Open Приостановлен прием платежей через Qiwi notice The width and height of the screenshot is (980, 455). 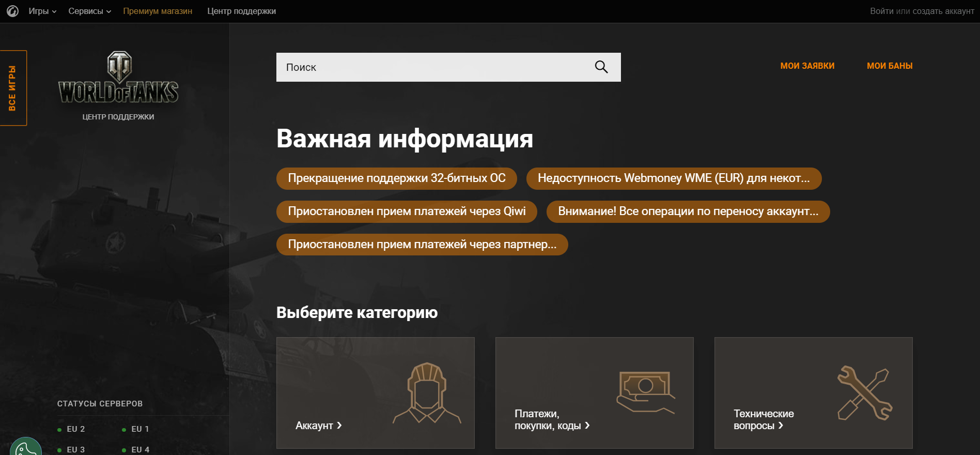pyautogui.click(x=407, y=211)
